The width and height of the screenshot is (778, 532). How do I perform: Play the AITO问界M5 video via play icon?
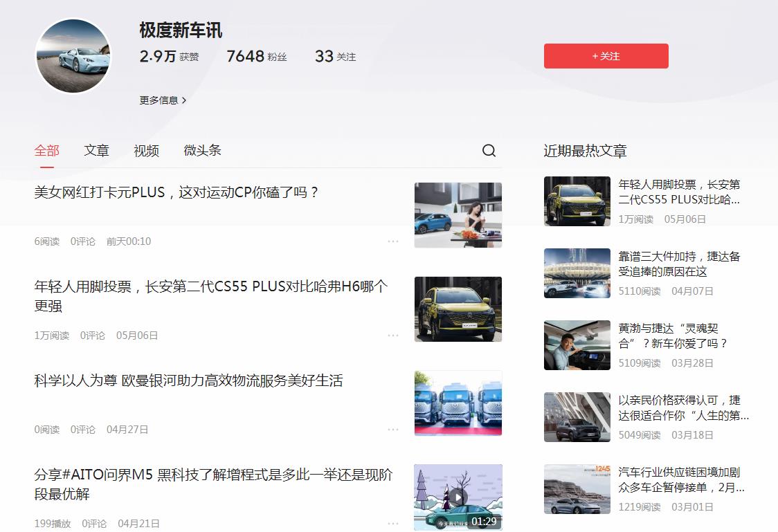458,497
